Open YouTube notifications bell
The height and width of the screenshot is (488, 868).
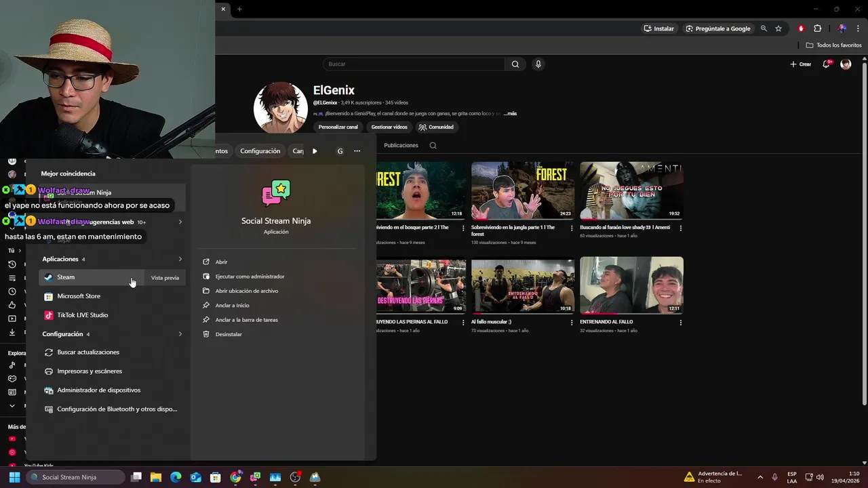(827, 64)
